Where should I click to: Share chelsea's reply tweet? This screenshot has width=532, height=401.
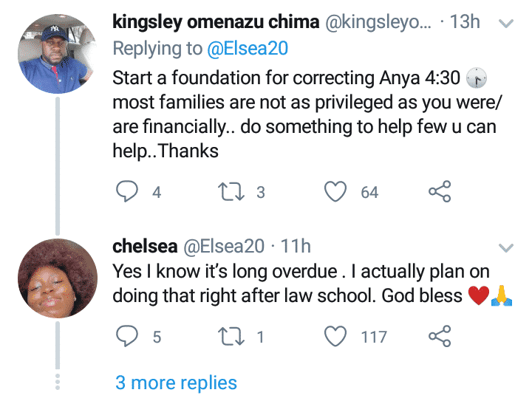(x=440, y=337)
